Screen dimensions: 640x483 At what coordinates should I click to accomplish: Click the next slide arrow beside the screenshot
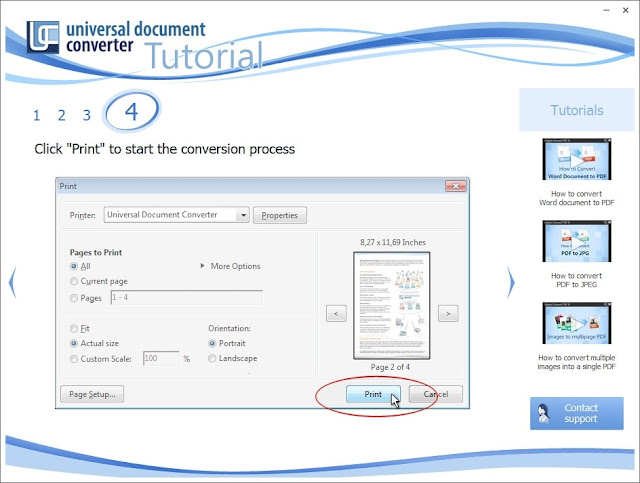[511, 283]
